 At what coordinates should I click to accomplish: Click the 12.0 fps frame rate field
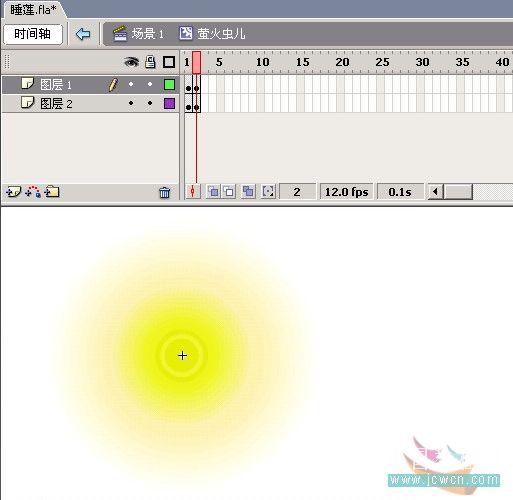(x=346, y=192)
